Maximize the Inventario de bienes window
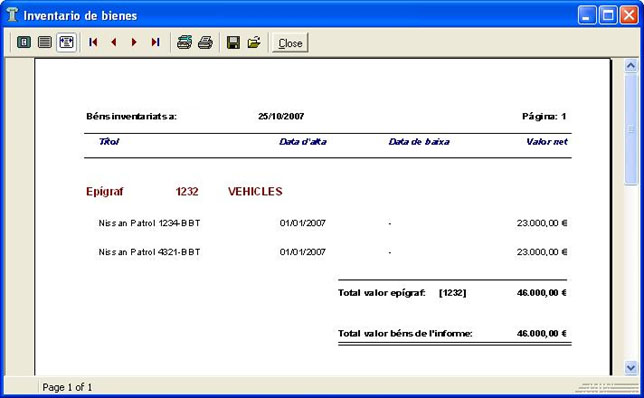This screenshot has width=644, height=398. click(608, 16)
